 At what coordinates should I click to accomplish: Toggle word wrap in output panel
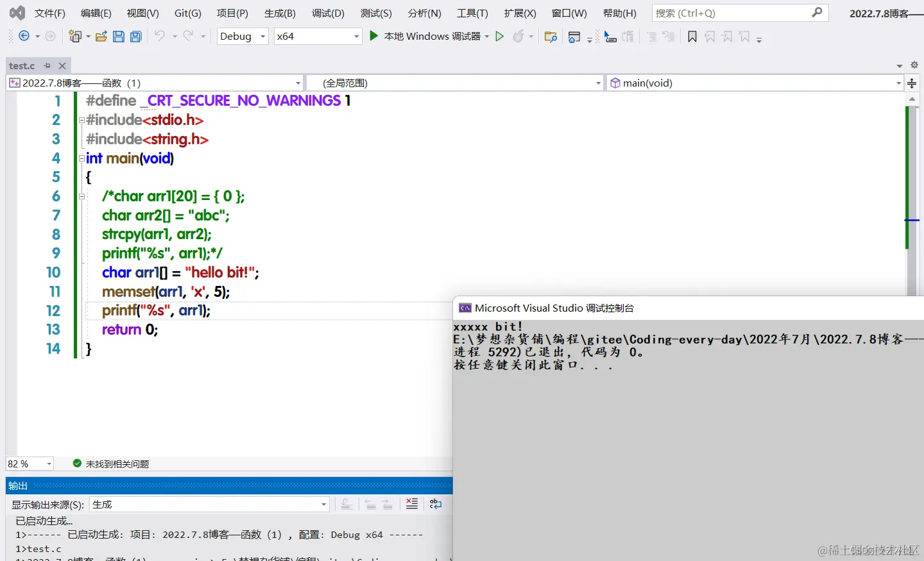pyautogui.click(x=436, y=504)
